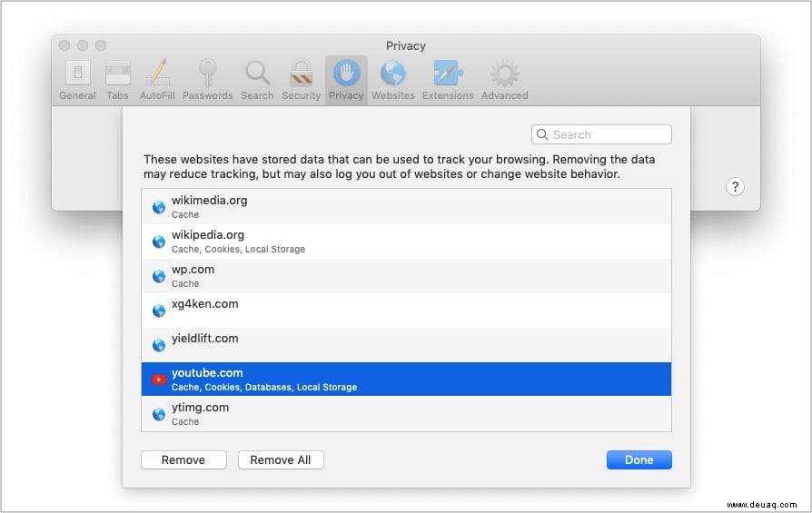The height and width of the screenshot is (513, 812).
Task: Click the magnifier icon in search field
Action: (542, 134)
